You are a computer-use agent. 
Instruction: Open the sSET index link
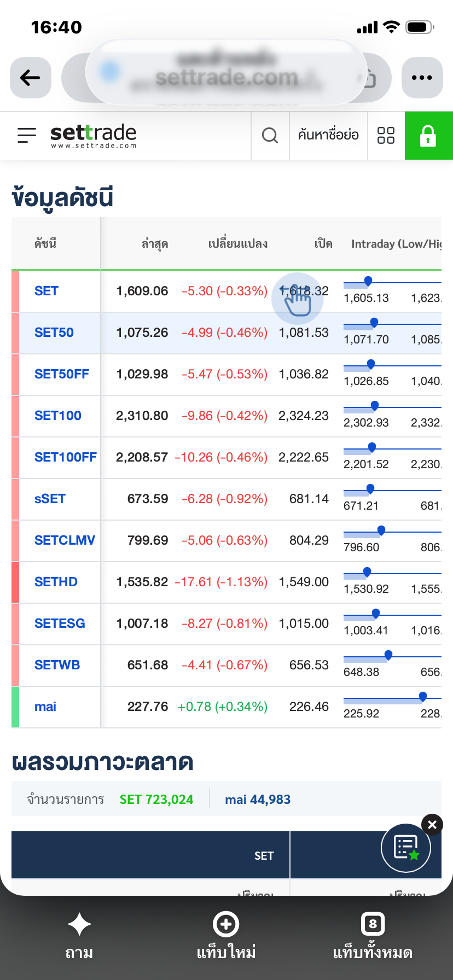coord(50,499)
